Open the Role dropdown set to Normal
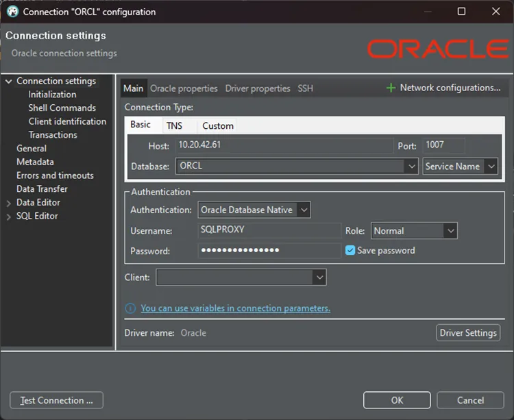Viewport: 514px width, 420px height. click(414, 231)
